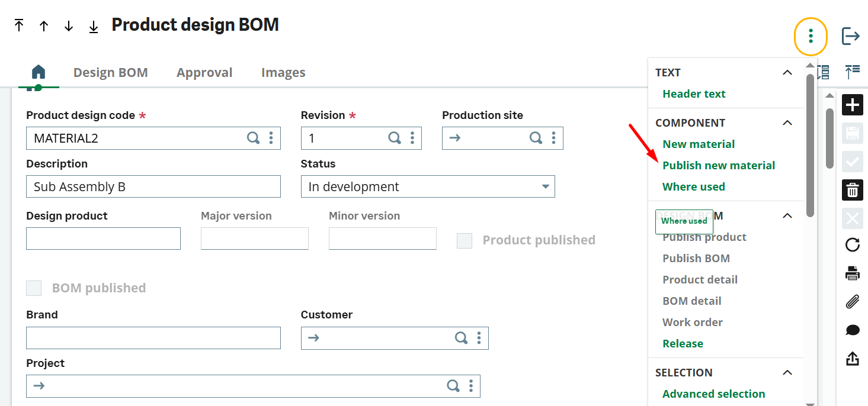This screenshot has width=868, height=406.
Task: Click the Minor version field
Action: (383, 239)
